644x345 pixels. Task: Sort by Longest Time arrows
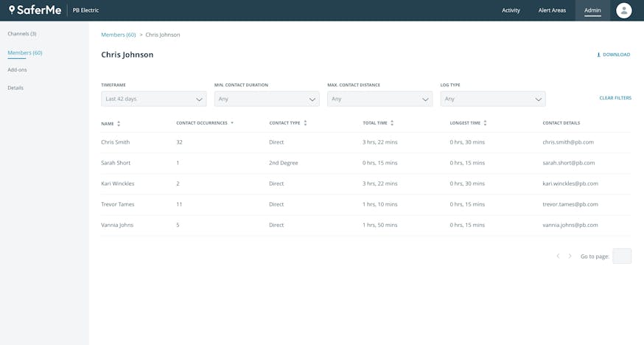(x=485, y=123)
